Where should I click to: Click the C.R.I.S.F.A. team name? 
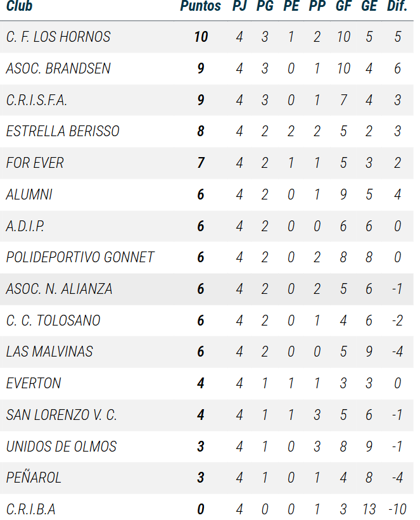[x=37, y=100]
